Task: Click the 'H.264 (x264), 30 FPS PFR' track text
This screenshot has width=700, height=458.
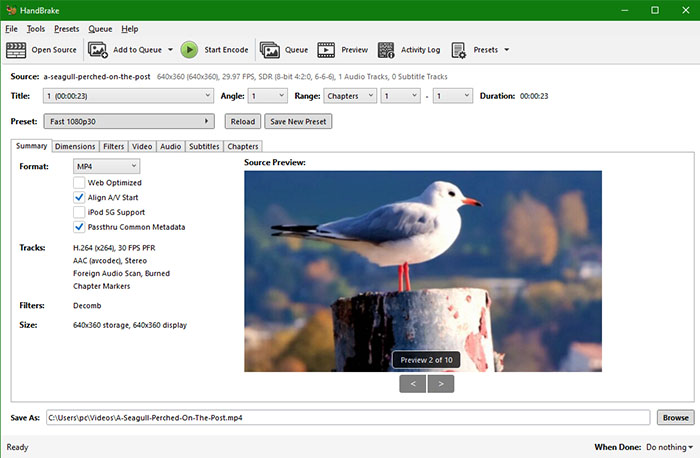Action: click(x=114, y=248)
